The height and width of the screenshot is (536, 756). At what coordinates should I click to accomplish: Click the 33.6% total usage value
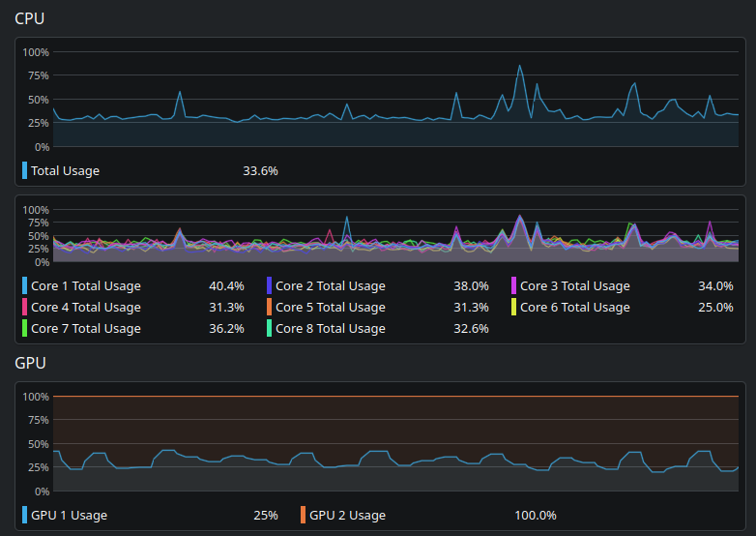point(260,171)
